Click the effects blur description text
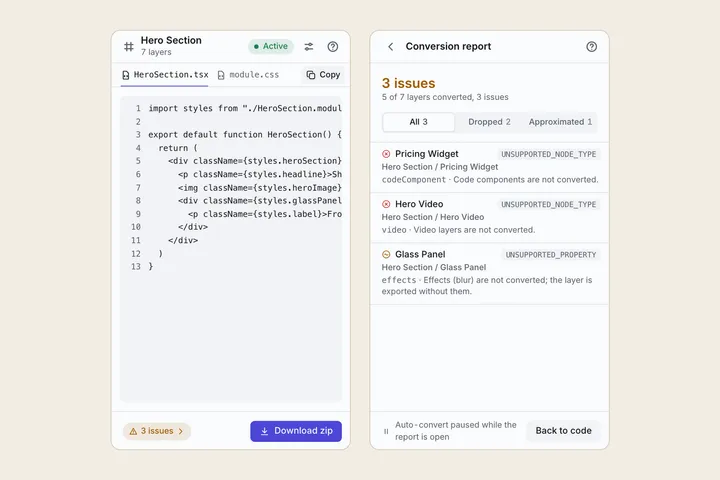This screenshot has height=480, width=720. tap(487, 286)
